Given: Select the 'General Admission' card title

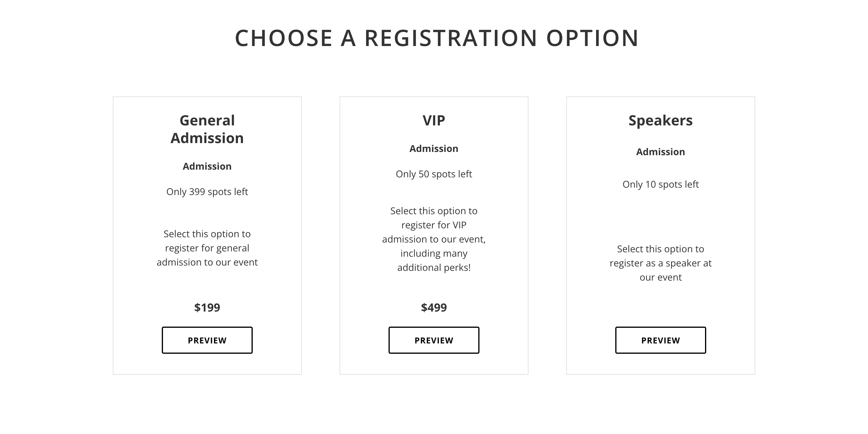Looking at the screenshot, I should click(207, 129).
